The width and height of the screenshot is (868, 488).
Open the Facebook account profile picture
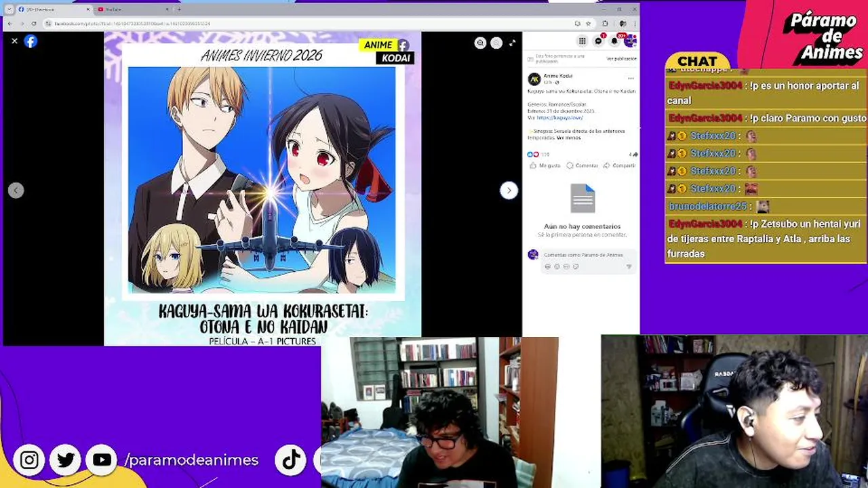tap(630, 41)
